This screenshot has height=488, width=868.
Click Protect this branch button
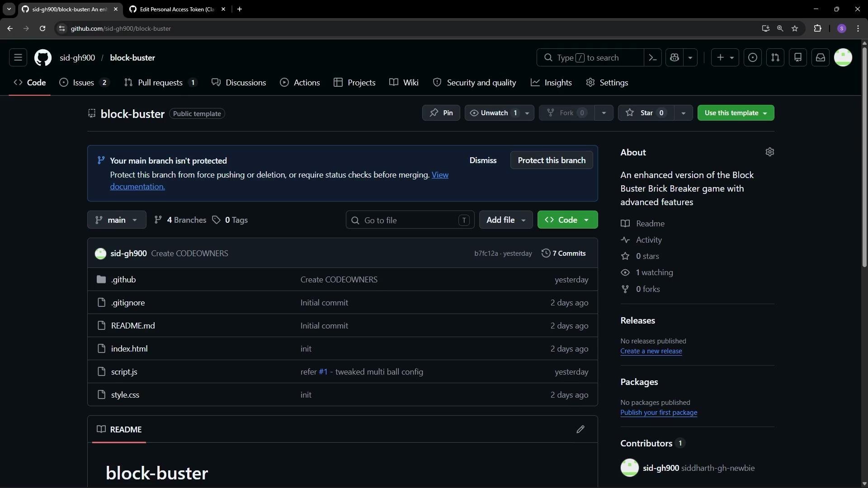pos(552,160)
